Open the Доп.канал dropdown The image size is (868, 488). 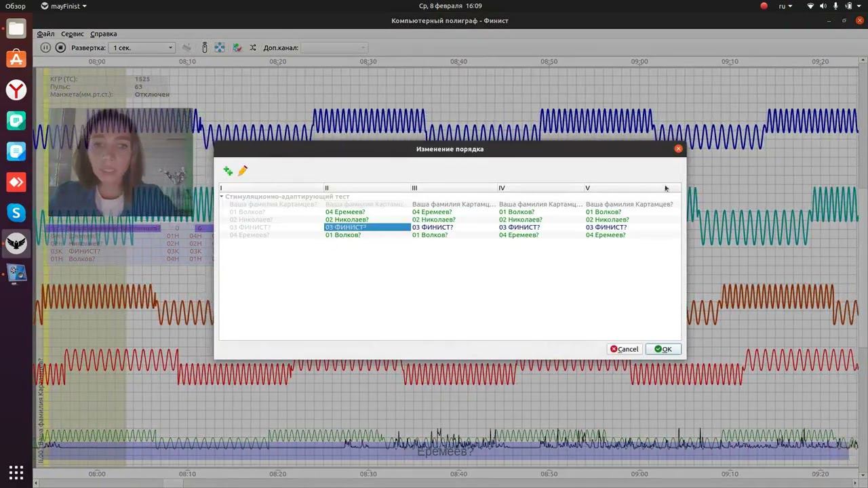click(x=334, y=47)
